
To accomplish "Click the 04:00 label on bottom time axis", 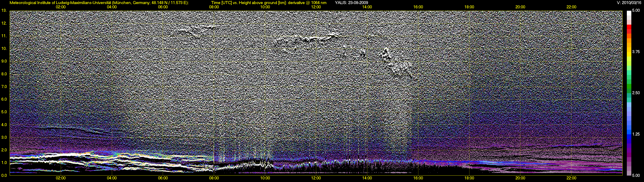I will [112, 178].
